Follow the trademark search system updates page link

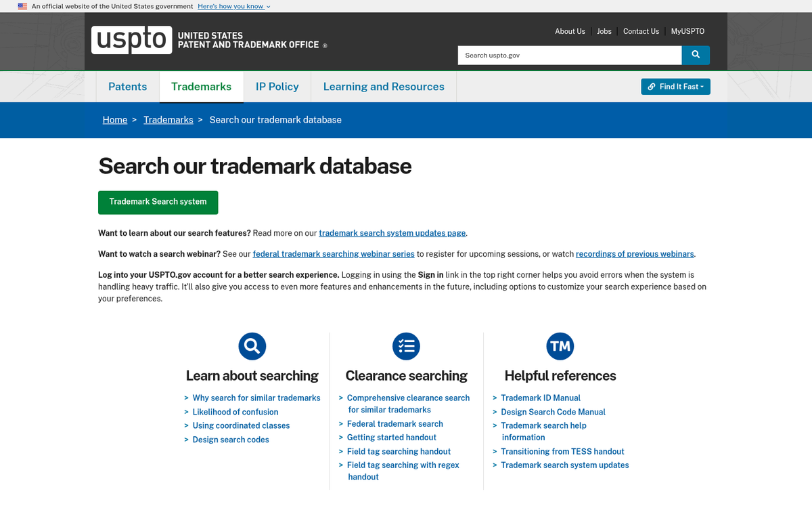tap(392, 233)
